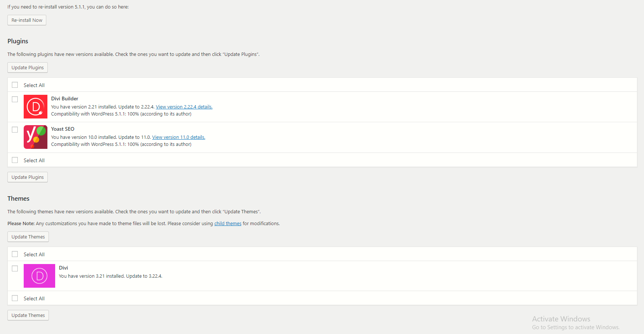Click Update Plugins button below plugin list
Viewport: 644px width, 334px height.
pos(27,177)
